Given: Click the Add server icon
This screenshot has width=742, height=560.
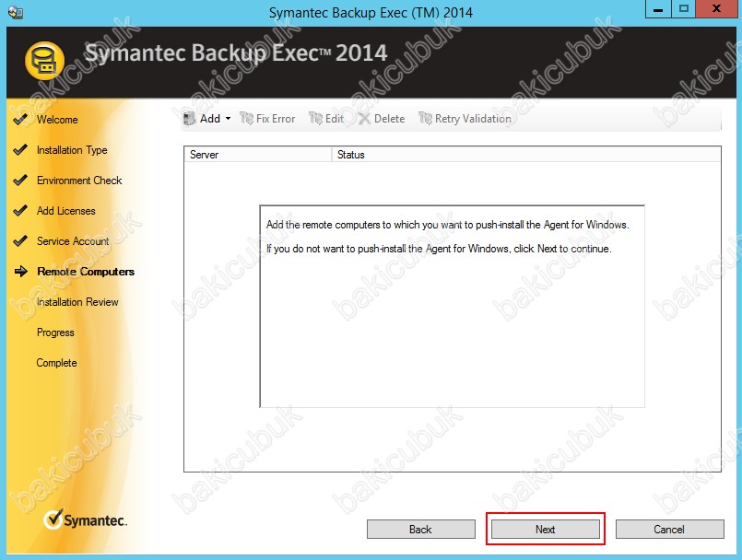Looking at the screenshot, I should [x=189, y=118].
